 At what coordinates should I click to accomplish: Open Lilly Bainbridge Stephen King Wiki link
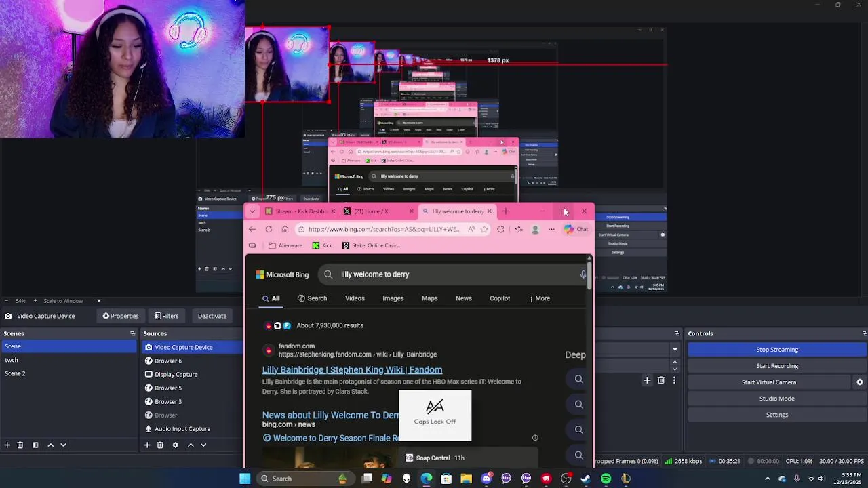click(352, 370)
